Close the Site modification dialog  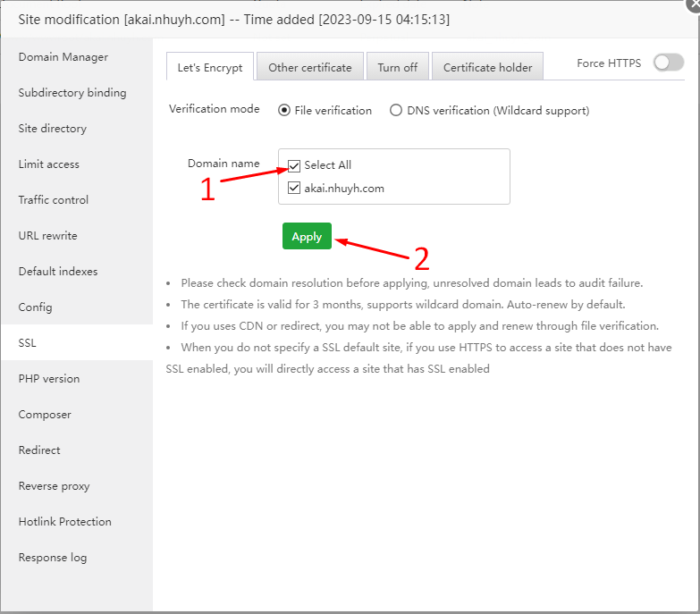[694, 5]
